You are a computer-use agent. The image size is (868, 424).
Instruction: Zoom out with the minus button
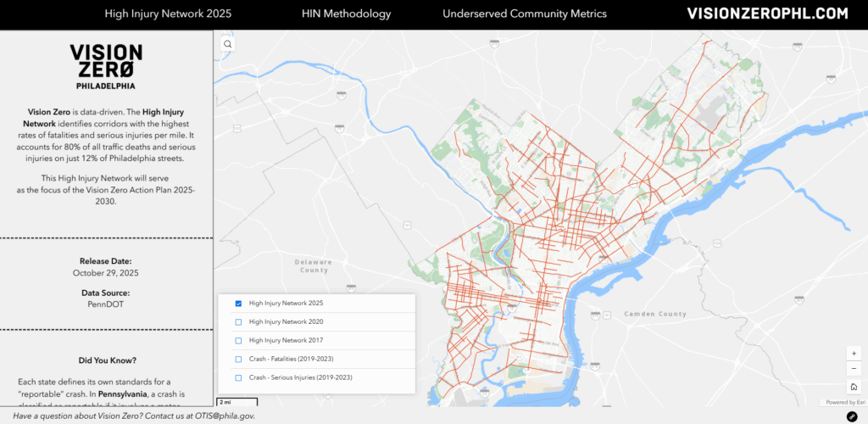(x=854, y=369)
